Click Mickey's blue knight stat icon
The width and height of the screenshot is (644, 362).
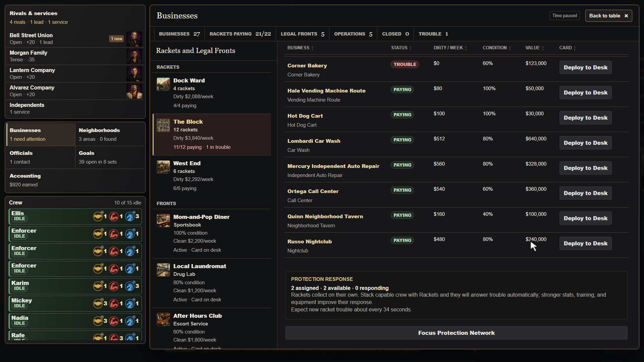click(130, 303)
